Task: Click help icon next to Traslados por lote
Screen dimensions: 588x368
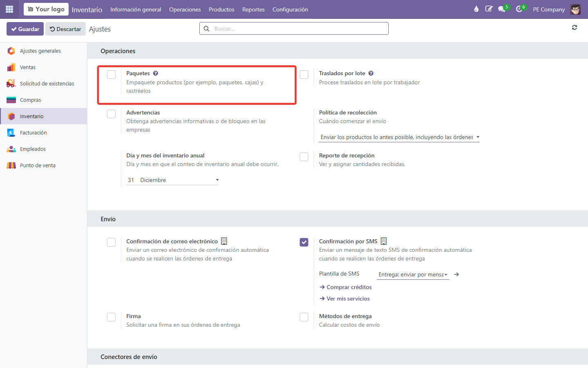Action: tap(371, 73)
